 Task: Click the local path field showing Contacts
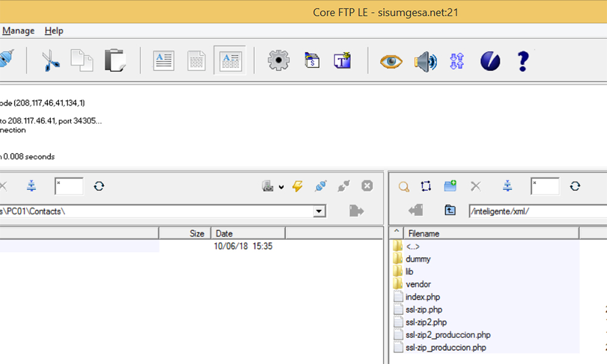point(157,212)
